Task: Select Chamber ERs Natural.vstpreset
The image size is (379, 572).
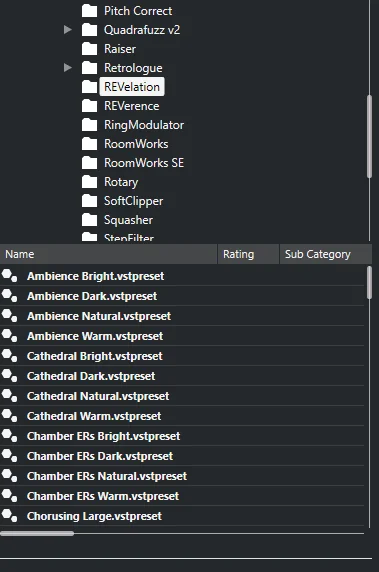Action: (x=107, y=476)
